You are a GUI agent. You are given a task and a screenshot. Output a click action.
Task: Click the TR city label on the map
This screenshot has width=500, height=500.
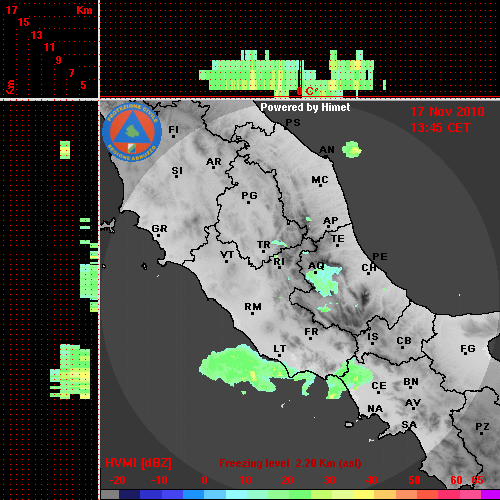click(264, 245)
